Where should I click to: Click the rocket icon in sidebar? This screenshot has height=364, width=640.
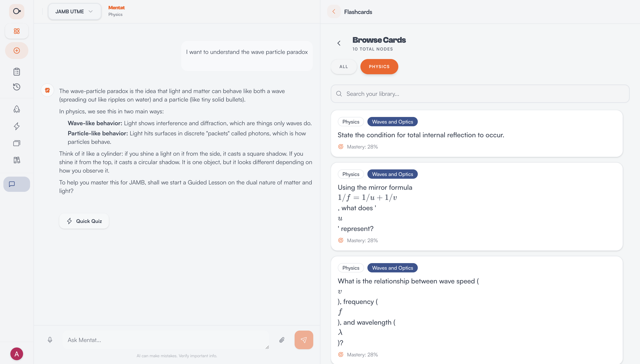[x=17, y=109]
